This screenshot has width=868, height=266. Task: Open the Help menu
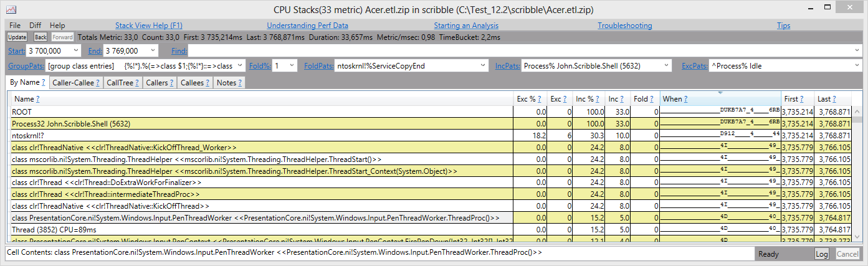tap(57, 26)
